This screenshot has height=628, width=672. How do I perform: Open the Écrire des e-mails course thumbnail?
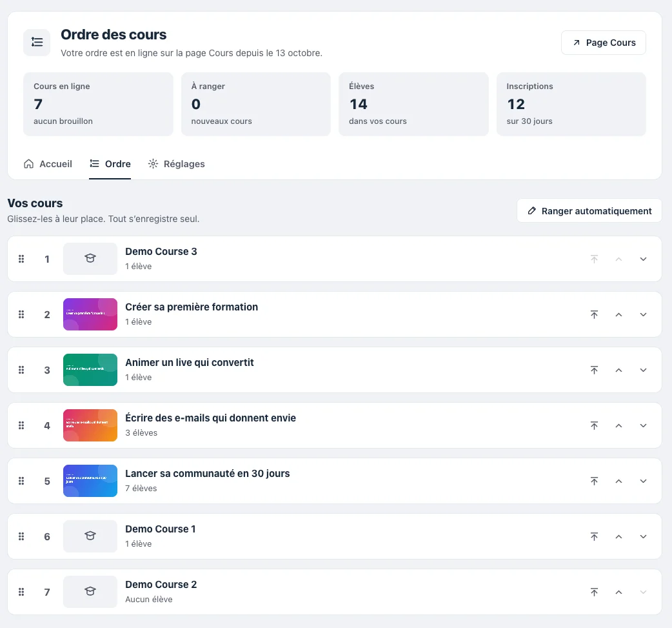90,425
